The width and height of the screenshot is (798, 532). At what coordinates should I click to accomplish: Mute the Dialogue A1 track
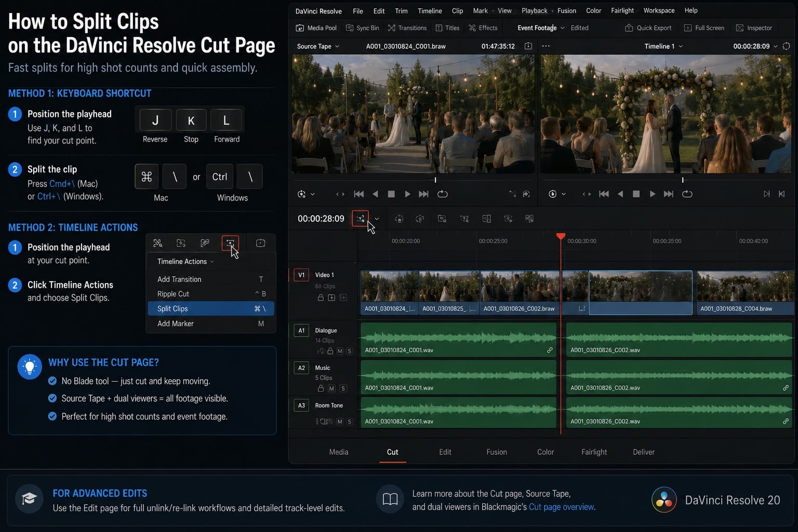pos(340,351)
